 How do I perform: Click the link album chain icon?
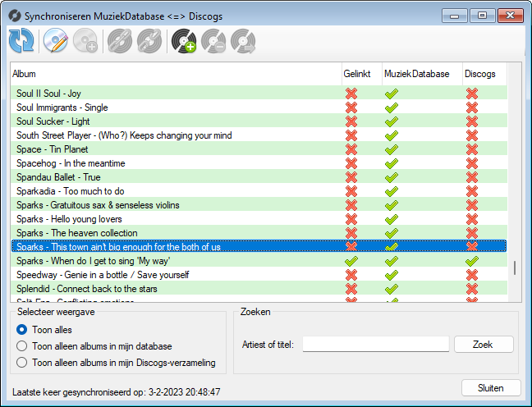pos(120,41)
